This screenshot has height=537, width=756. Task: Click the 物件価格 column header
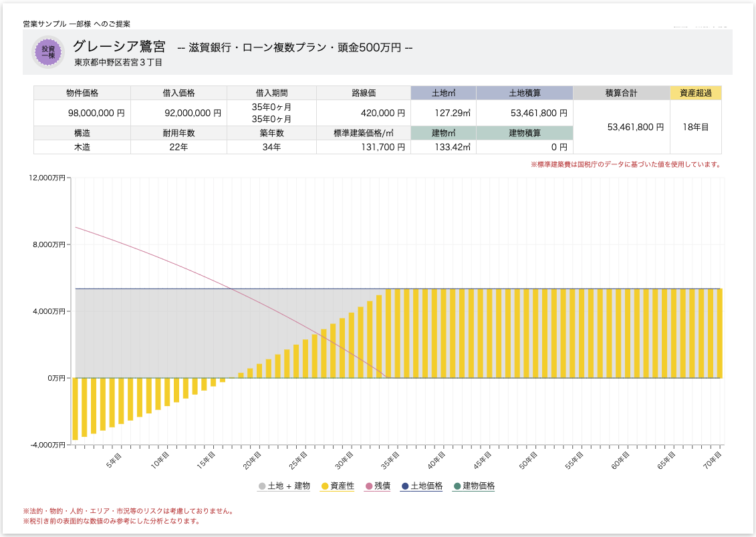pos(82,93)
